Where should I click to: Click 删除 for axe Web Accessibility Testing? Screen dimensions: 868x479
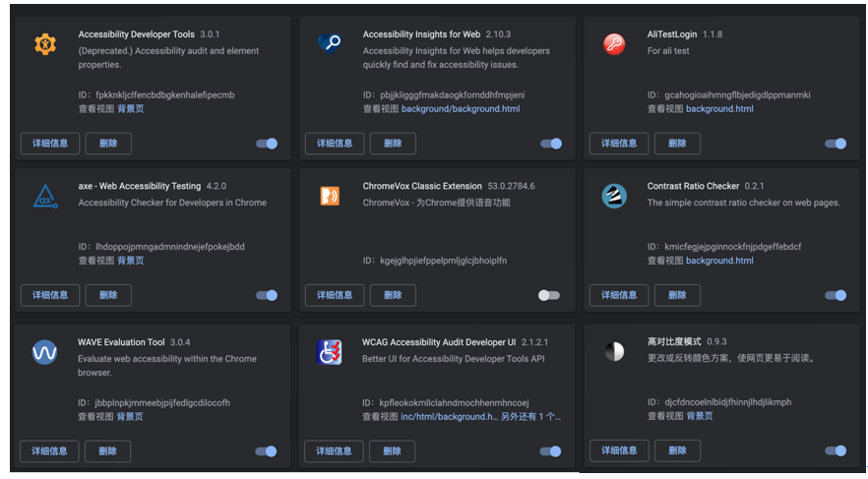click(108, 295)
